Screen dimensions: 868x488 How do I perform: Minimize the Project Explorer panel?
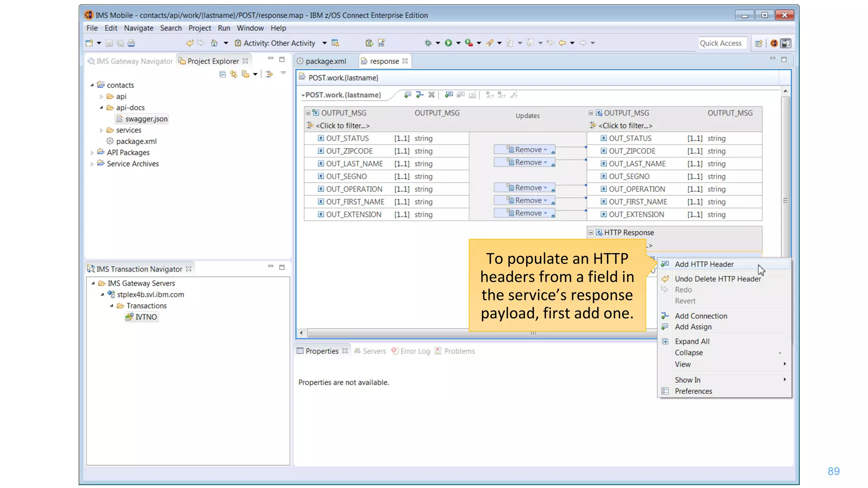click(x=270, y=58)
